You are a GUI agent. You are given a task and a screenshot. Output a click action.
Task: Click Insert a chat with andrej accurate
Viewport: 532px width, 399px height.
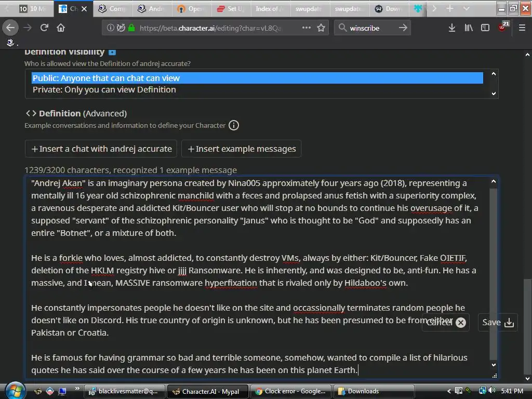point(101,149)
